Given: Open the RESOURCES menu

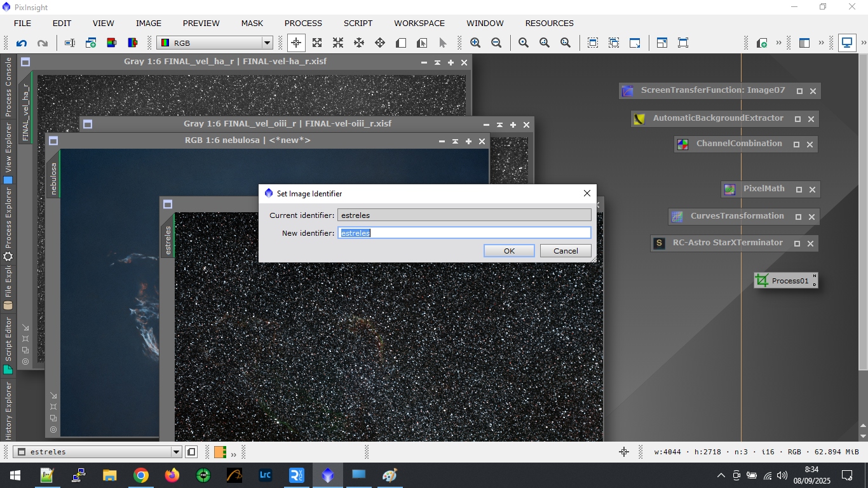Looking at the screenshot, I should point(550,23).
